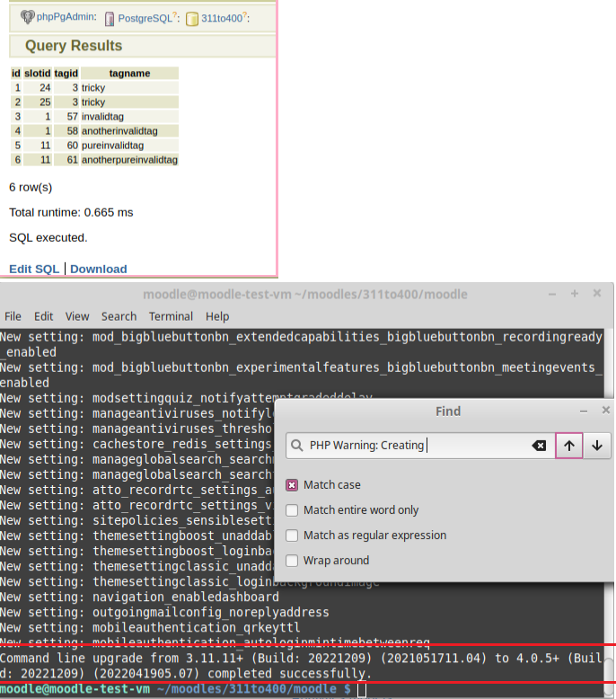
Task: Click the '6 row(s)' text
Action: [31, 188]
